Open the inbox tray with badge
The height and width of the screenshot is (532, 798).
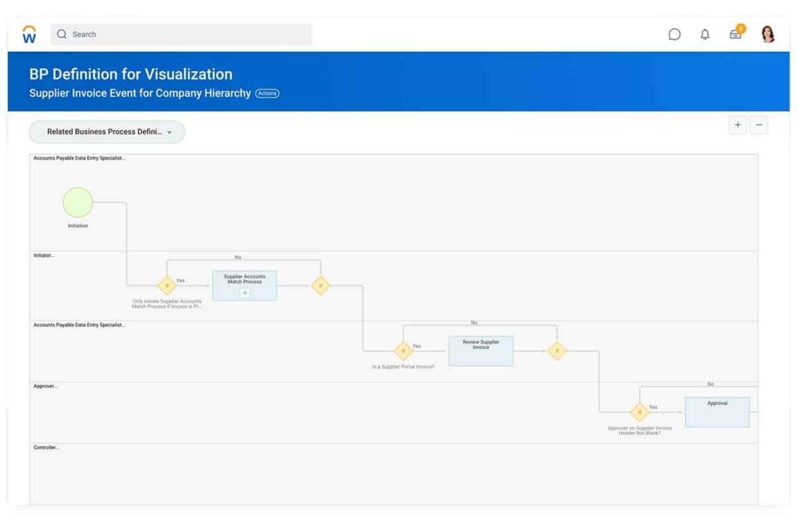pyautogui.click(x=735, y=34)
